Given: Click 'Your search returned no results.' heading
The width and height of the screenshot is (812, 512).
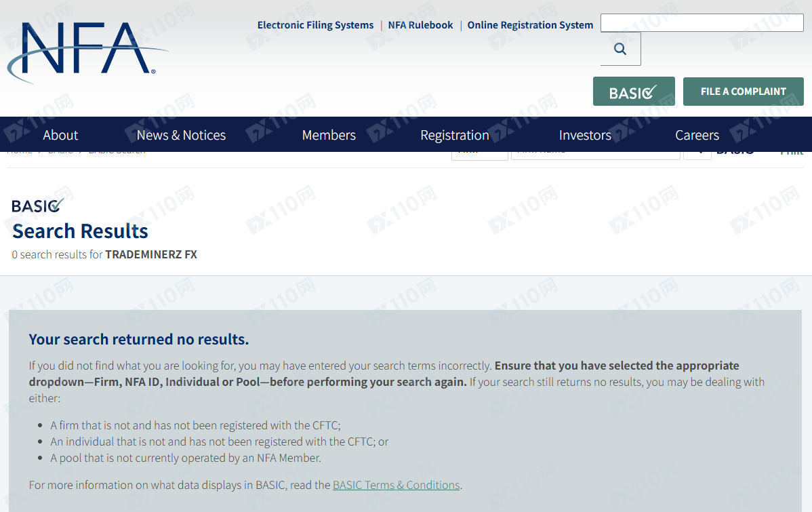Looking at the screenshot, I should coord(139,340).
